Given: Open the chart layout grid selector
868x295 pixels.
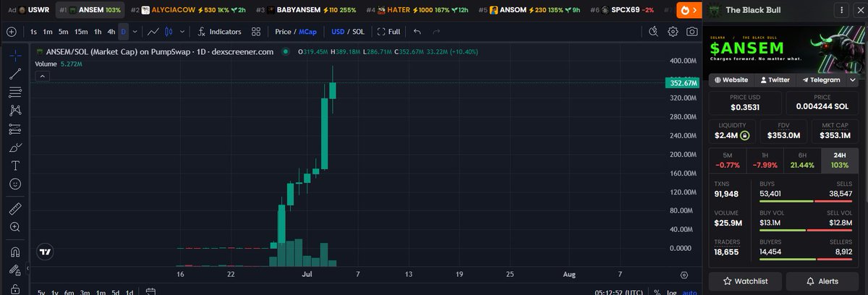Looking at the screenshot, I should (256, 32).
